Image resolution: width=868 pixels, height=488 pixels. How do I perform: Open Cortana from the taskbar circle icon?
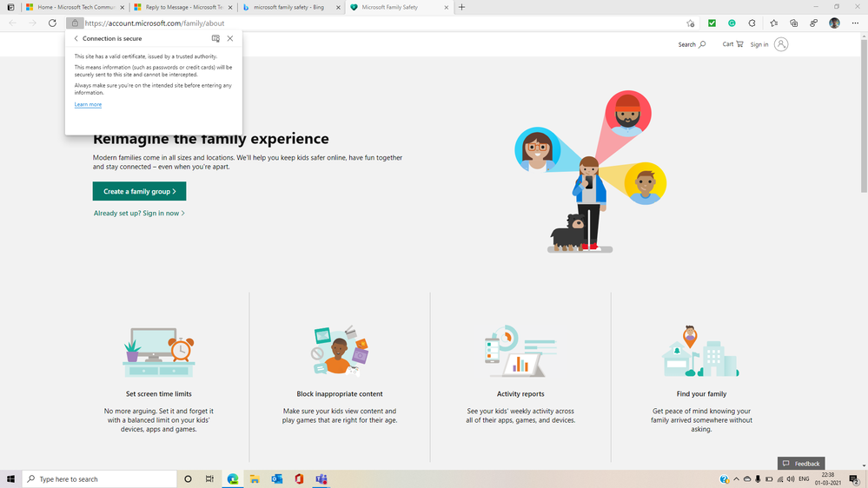coord(188,479)
